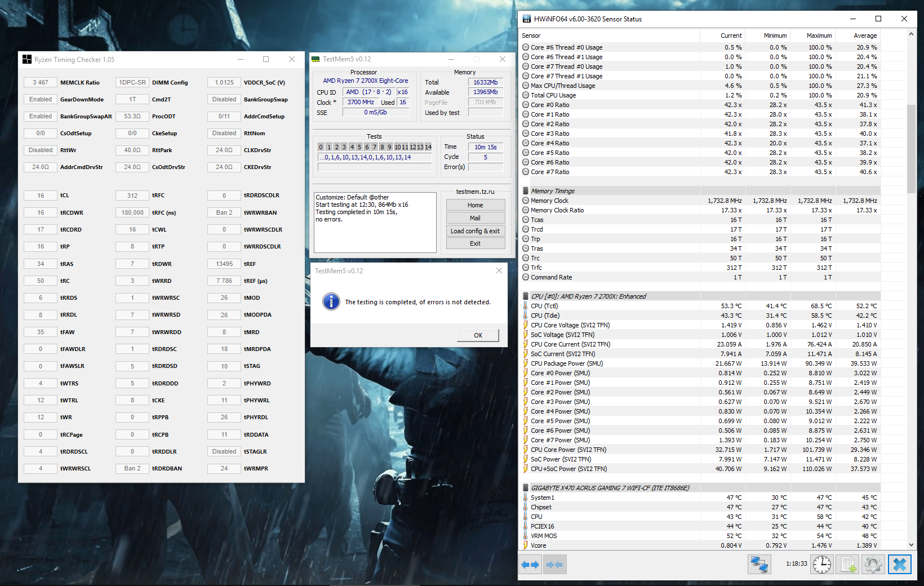Viewport: 924px width, 586px height.
Task: Click the HWiNFO64 title bar app icon
Action: (x=527, y=19)
